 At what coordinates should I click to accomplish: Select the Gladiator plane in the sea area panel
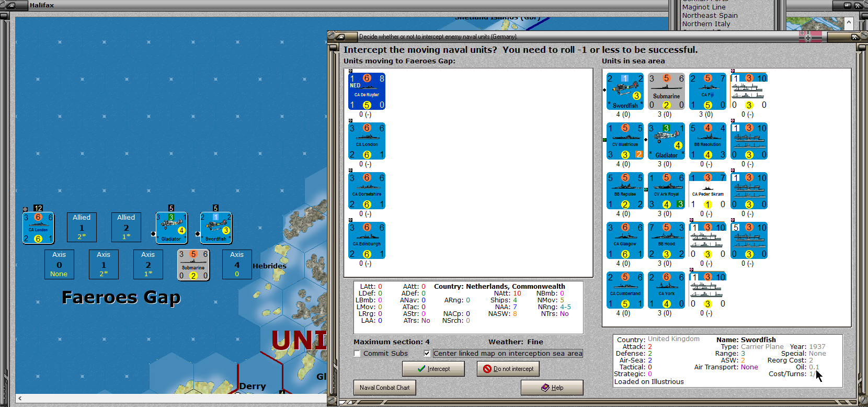coord(666,141)
